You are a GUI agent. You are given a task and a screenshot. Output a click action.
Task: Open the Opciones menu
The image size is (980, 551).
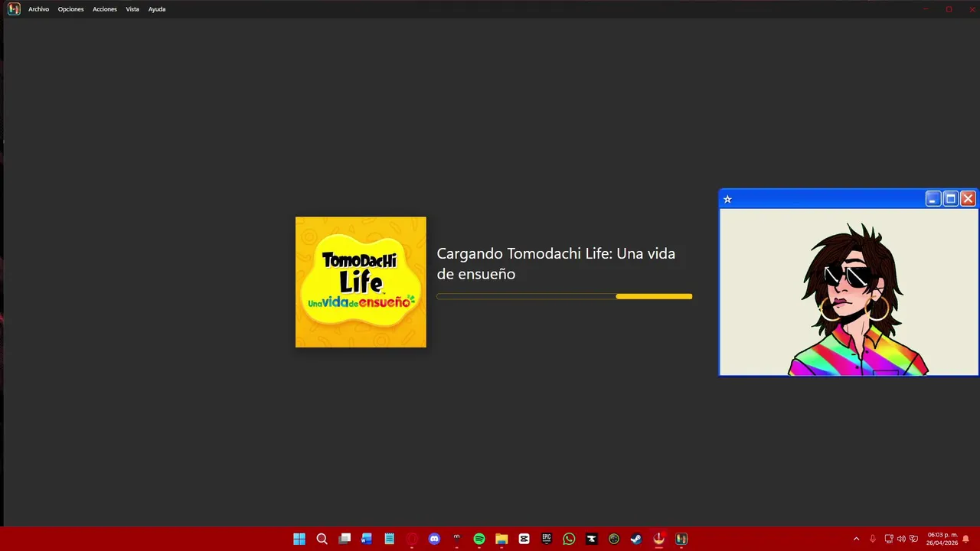tap(70, 9)
